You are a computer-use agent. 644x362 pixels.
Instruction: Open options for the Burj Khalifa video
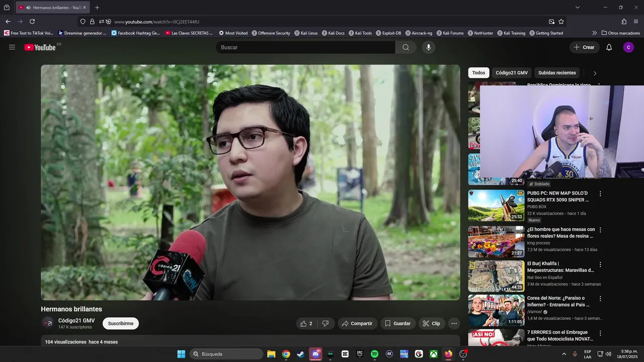click(x=600, y=264)
